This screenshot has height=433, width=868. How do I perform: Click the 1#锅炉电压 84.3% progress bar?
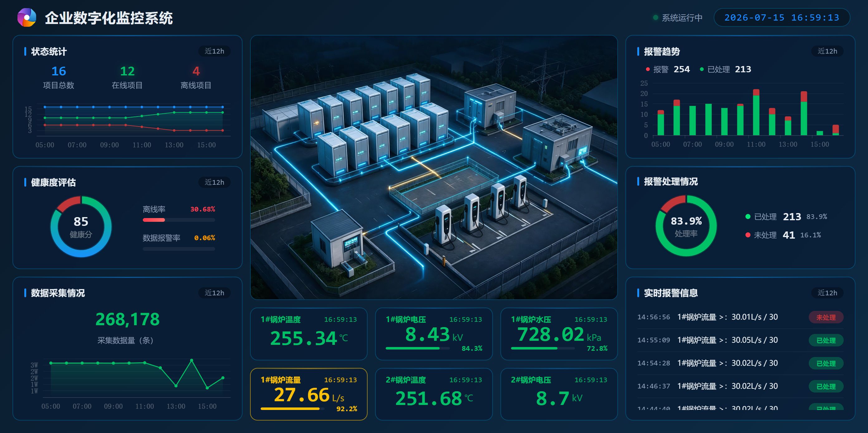(x=418, y=348)
